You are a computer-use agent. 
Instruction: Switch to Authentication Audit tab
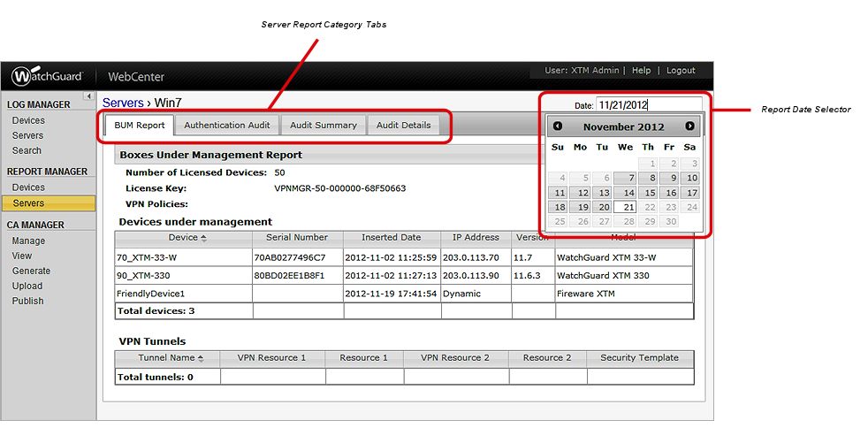point(227,126)
